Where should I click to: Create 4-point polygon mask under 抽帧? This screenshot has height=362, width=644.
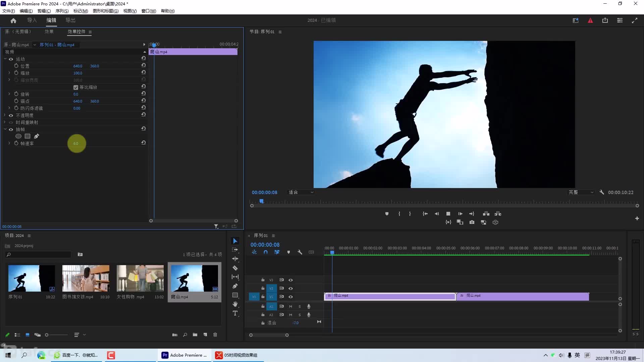pos(28,136)
